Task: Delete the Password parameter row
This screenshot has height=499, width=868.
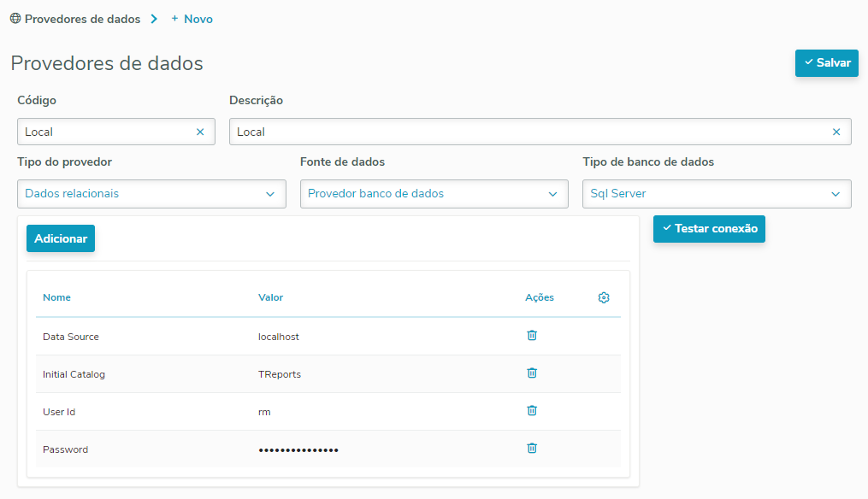Action: [532, 449]
